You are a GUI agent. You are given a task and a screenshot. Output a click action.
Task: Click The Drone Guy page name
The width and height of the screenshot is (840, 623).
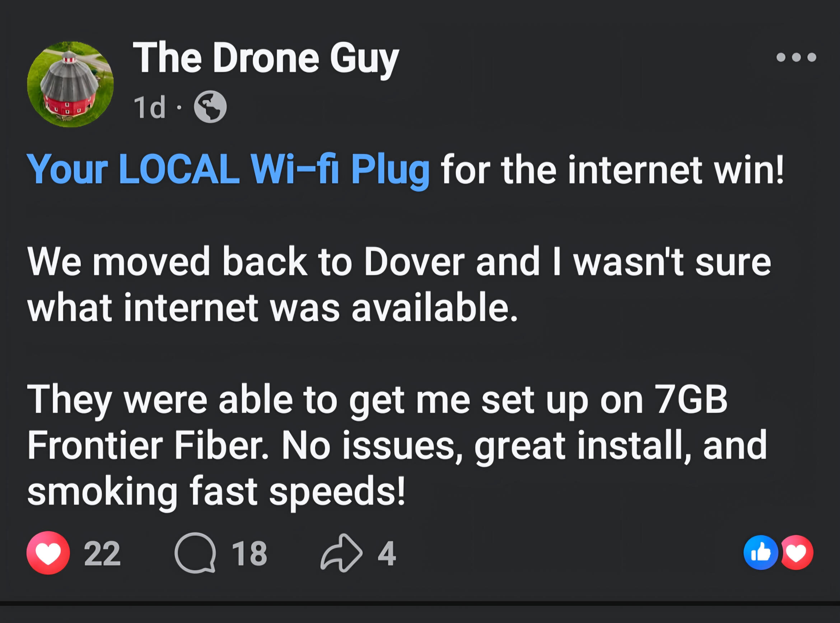265,58
